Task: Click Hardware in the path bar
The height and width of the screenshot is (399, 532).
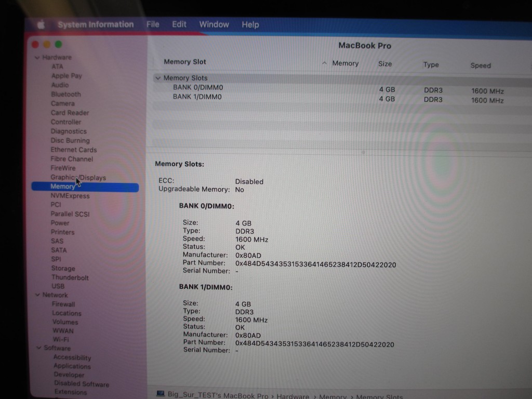Action: coord(292,396)
